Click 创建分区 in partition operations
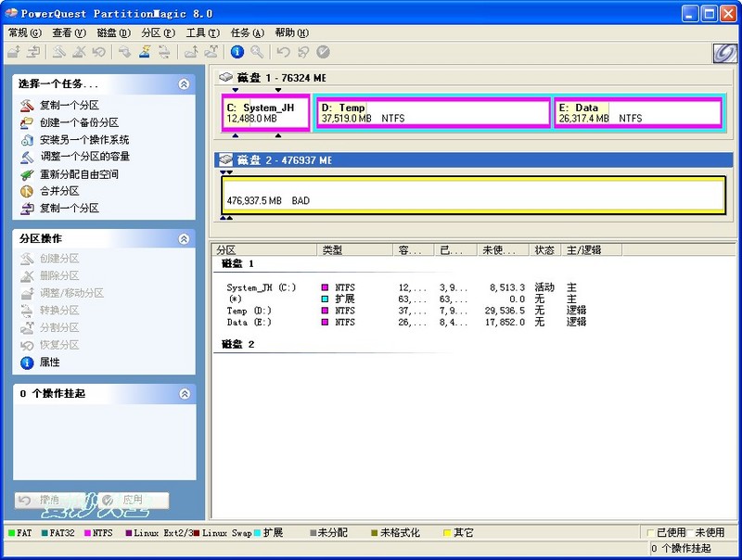Viewport: 742px width, 560px height. click(50, 259)
